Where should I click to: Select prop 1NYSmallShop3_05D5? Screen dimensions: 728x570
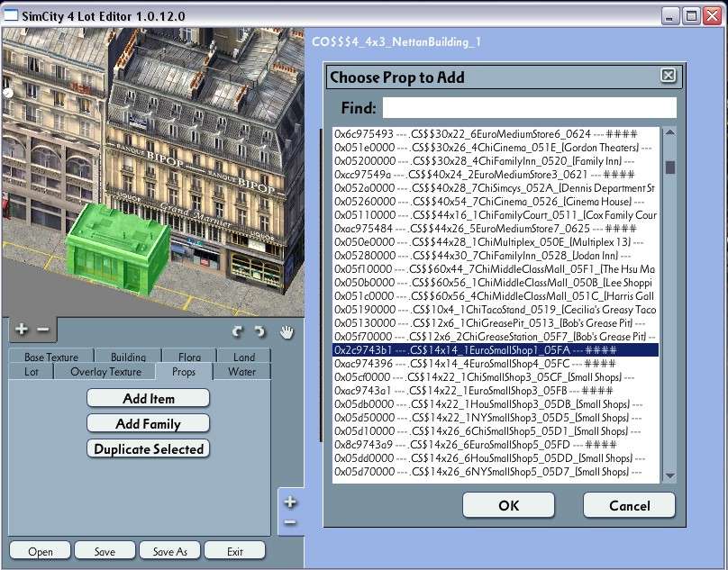496,417
